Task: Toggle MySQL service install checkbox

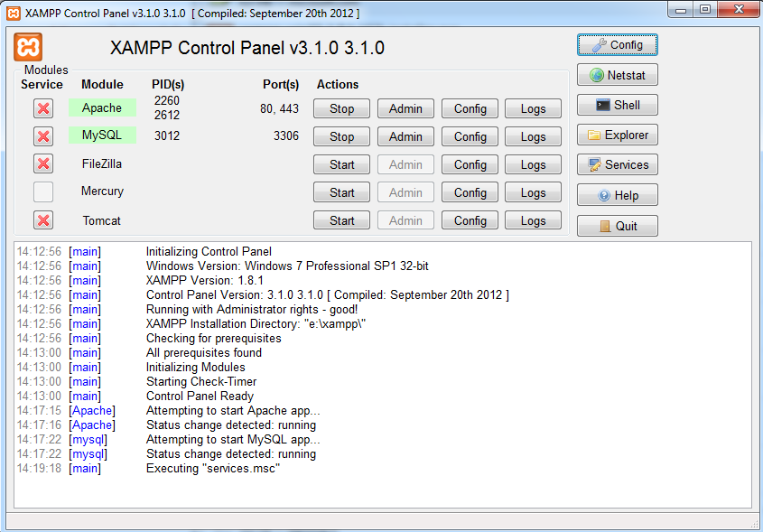Action: tap(43, 136)
